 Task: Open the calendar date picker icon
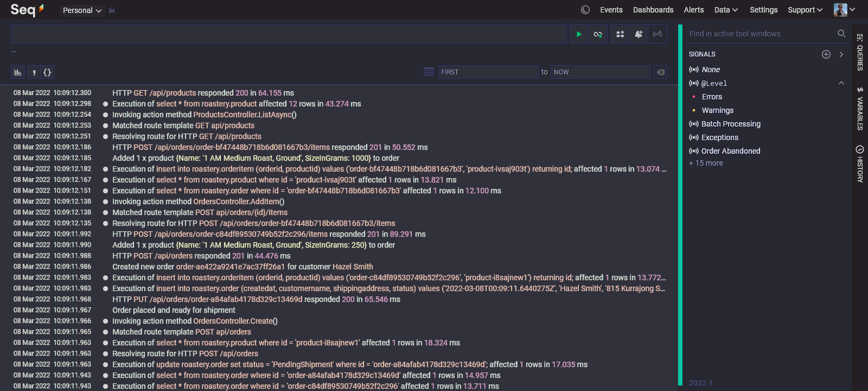[429, 72]
